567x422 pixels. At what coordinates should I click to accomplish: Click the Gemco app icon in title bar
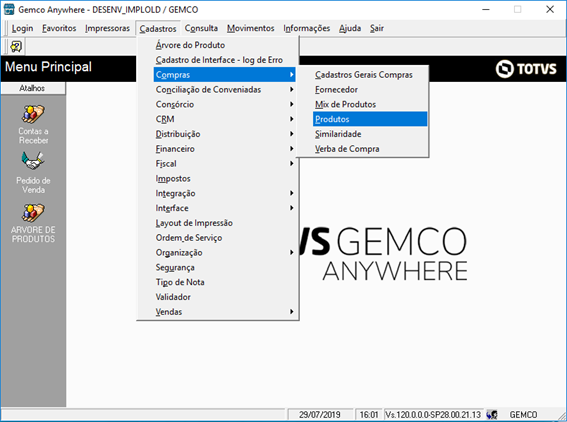pos(9,9)
